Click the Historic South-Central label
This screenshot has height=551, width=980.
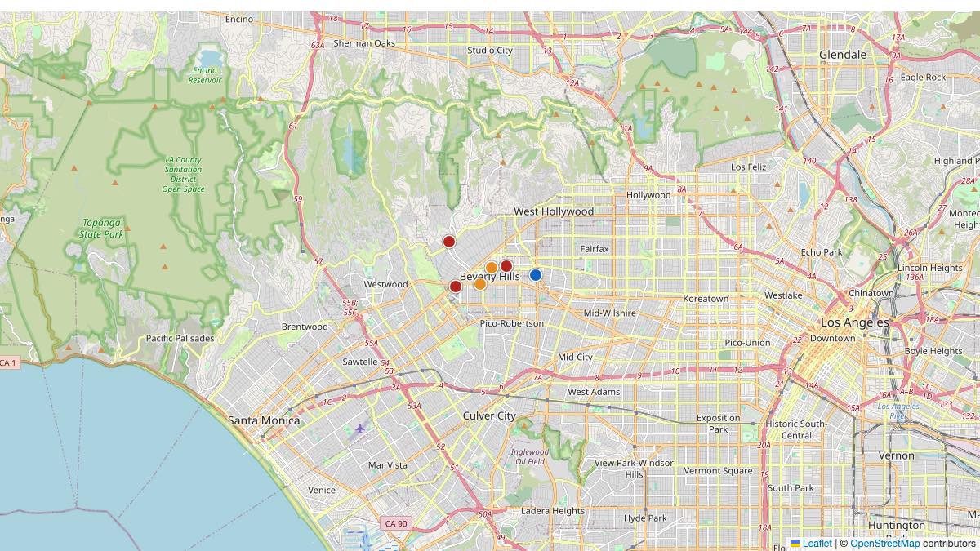coord(796,429)
